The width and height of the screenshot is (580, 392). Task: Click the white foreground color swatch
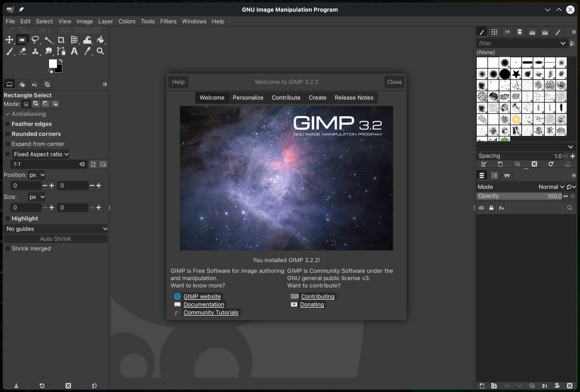coord(53,63)
